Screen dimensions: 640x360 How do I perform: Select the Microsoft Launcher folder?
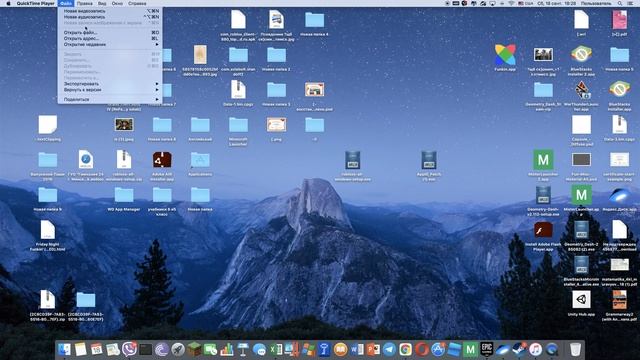coord(238,125)
